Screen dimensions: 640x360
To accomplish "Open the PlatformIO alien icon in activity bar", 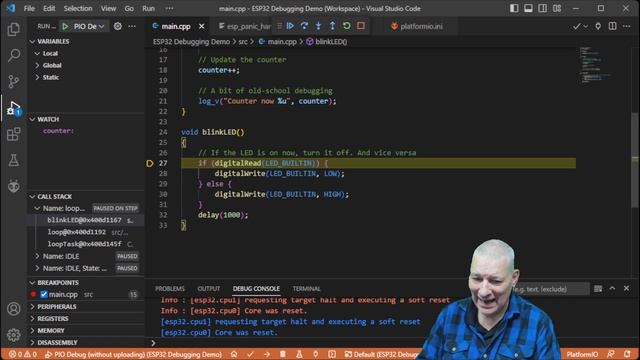I will pos(13,186).
